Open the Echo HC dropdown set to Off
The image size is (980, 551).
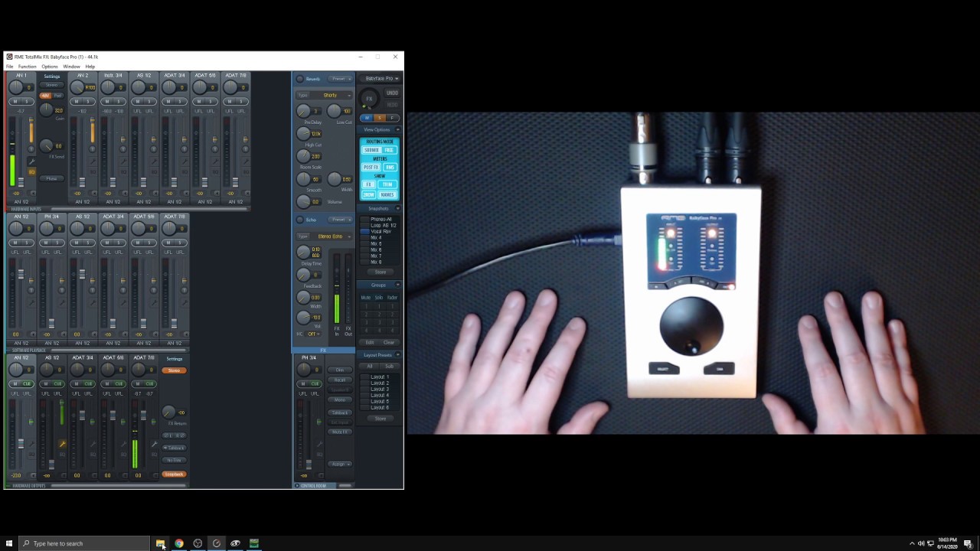coord(313,334)
